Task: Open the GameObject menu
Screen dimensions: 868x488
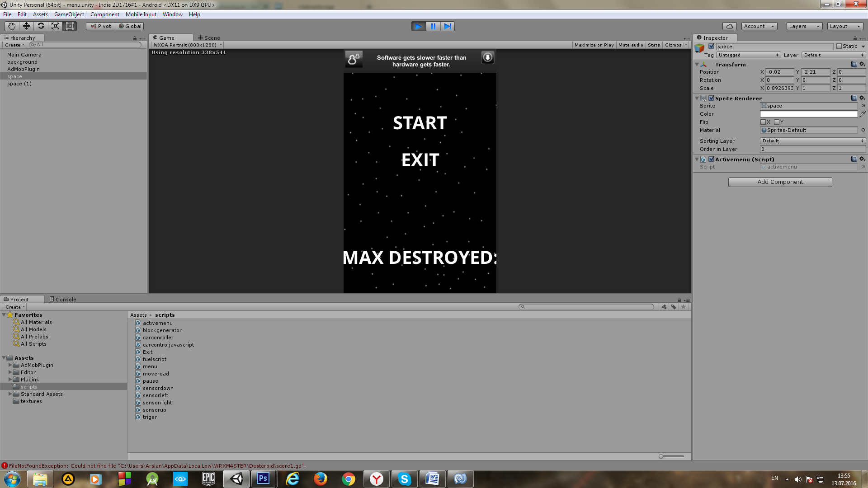Action: pyautogui.click(x=69, y=14)
